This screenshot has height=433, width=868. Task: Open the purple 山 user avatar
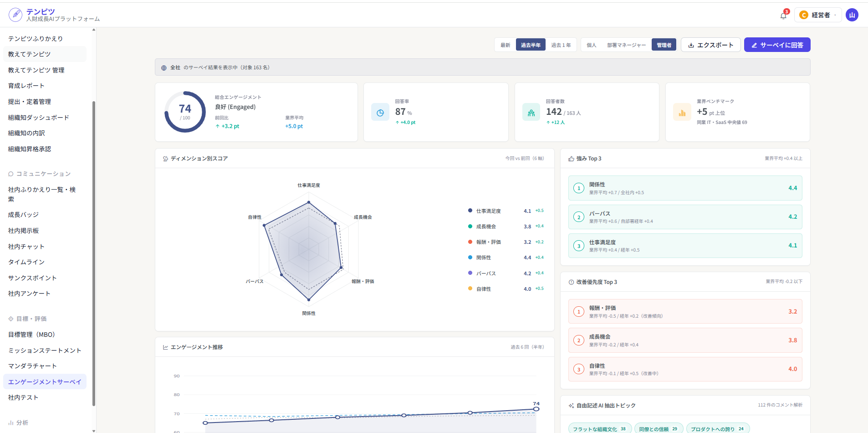click(852, 15)
